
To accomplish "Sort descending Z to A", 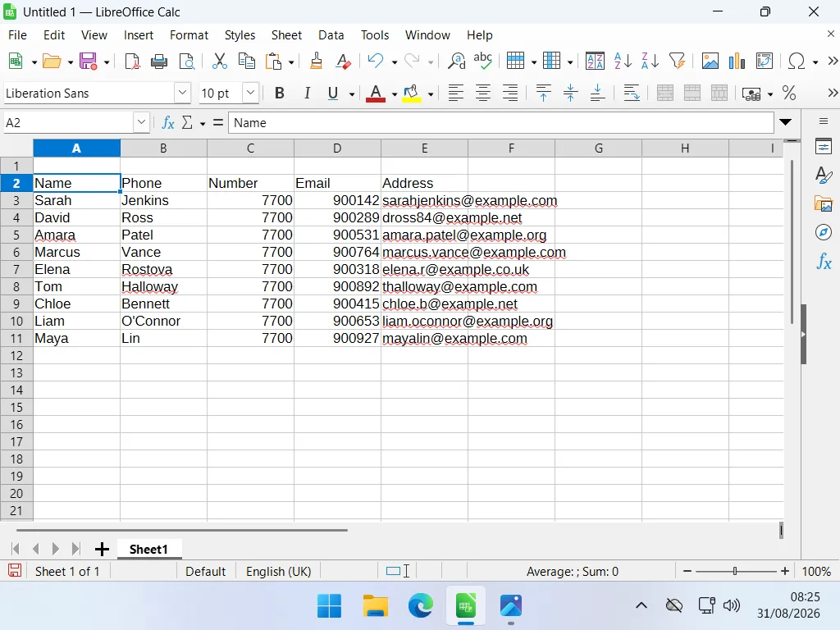I will (650, 61).
